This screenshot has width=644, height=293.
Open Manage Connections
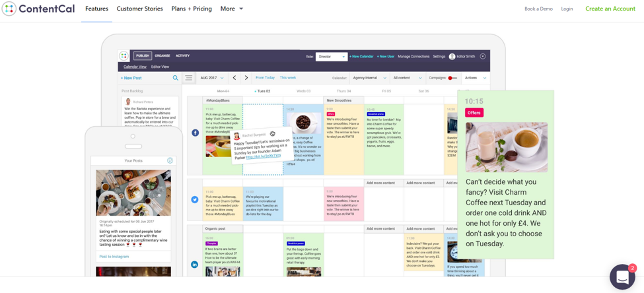coord(413,57)
